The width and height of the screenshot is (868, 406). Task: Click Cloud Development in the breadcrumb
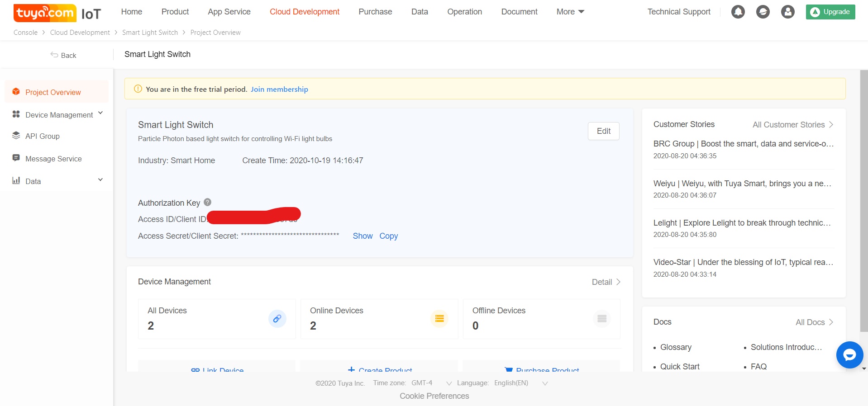80,33
